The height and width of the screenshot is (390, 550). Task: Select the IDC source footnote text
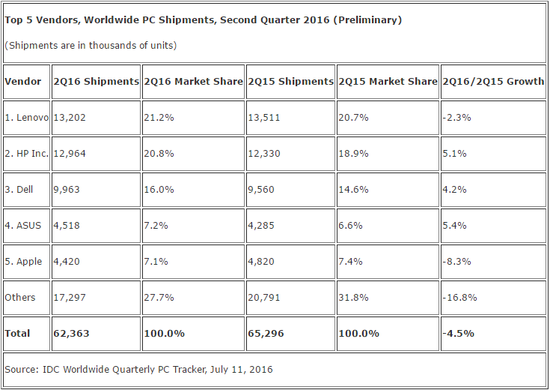click(x=139, y=369)
